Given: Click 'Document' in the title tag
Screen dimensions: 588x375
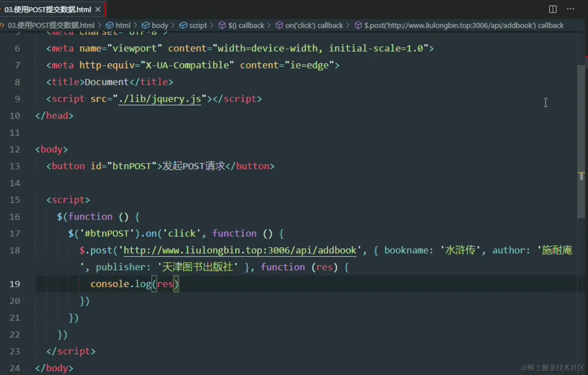Looking at the screenshot, I should [x=107, y=82].
